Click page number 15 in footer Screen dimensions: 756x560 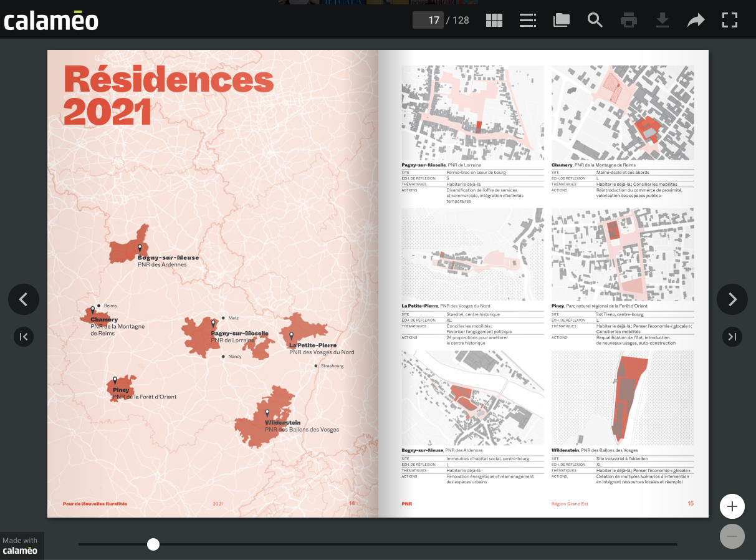click(691, 503)
